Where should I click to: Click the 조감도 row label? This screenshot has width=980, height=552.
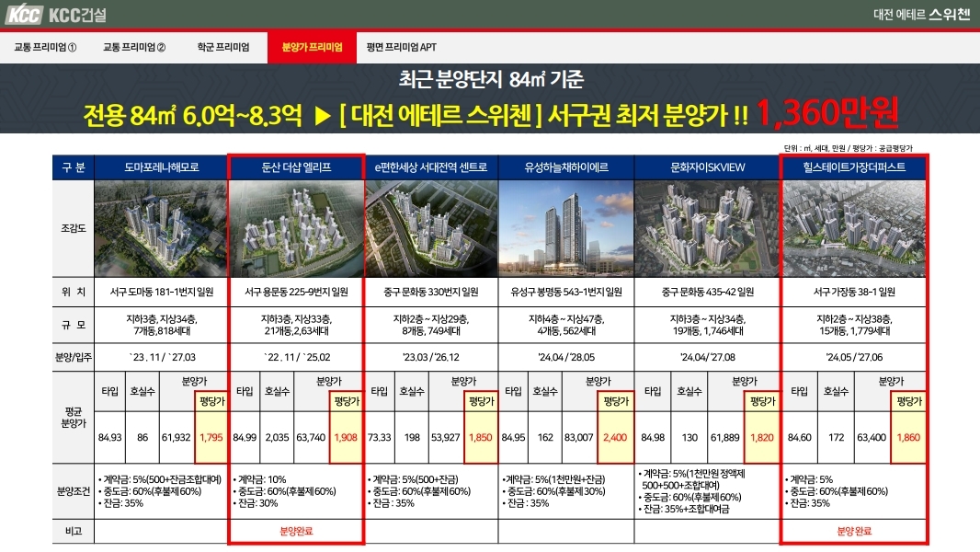(x=74, y=229)
